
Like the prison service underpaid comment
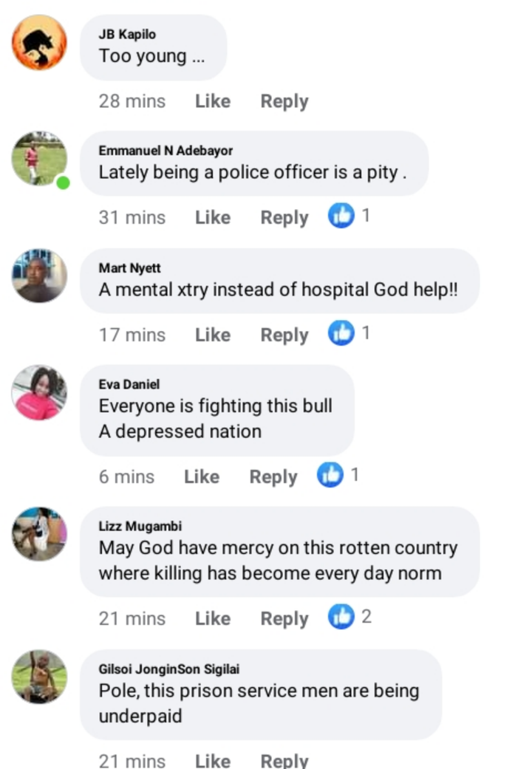coord(213,761)
